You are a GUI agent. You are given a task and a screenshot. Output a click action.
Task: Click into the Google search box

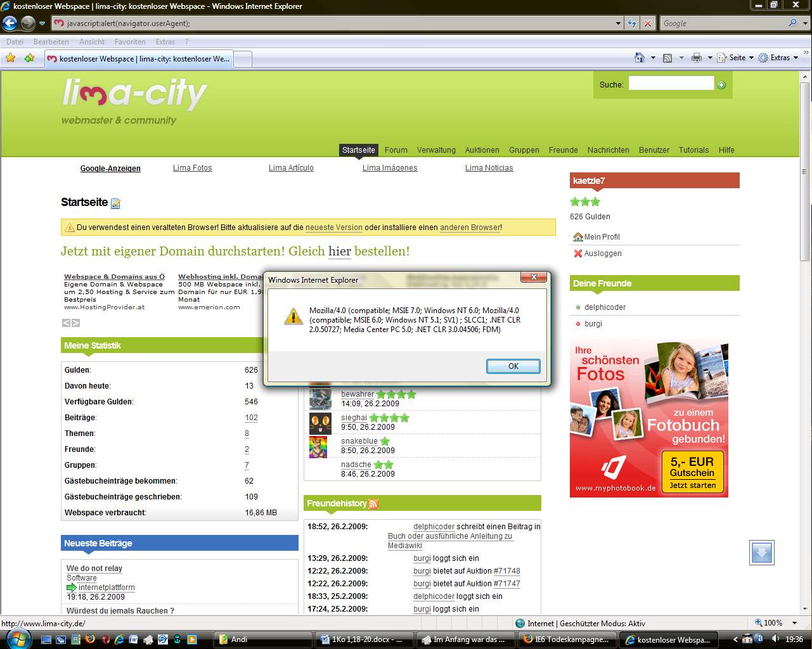click(723, 23)
